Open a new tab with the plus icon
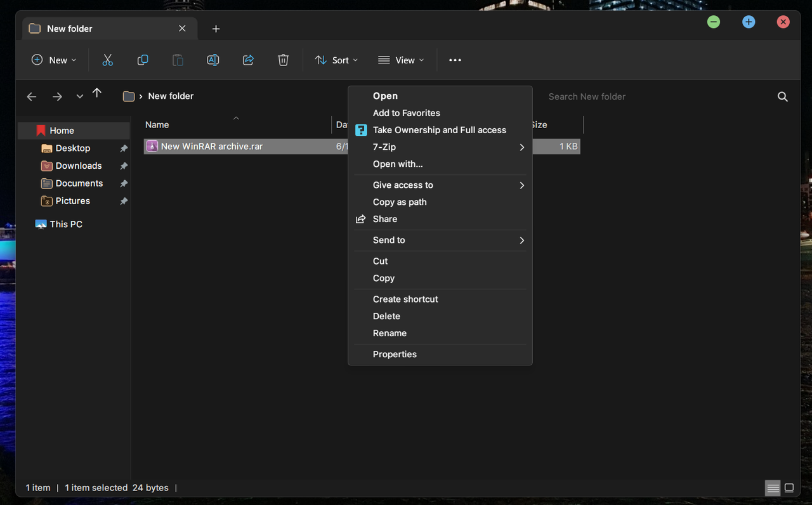This screenshot has width=812, height=505. 216,29
